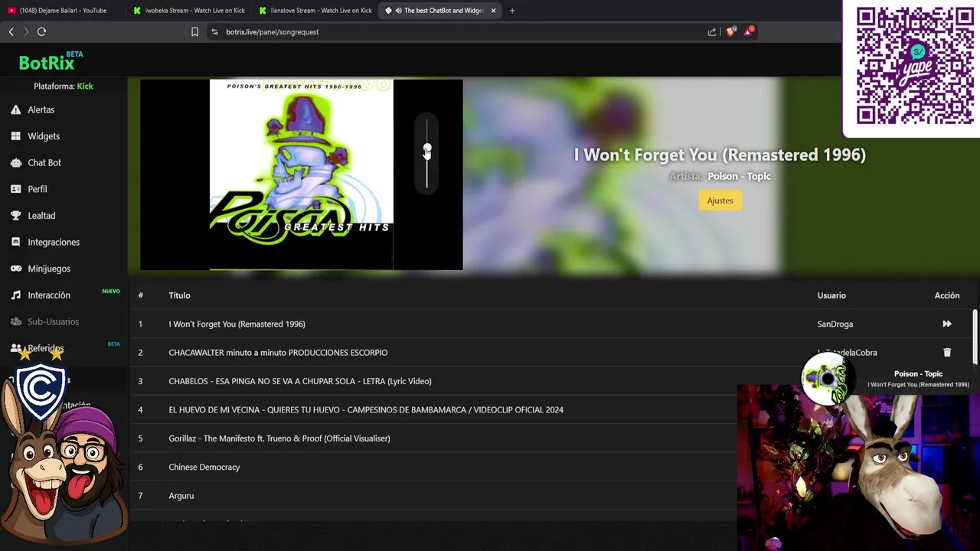
Task: Select CHACAWALTER minuto a minuto row
Action: [x=551, y=353]
